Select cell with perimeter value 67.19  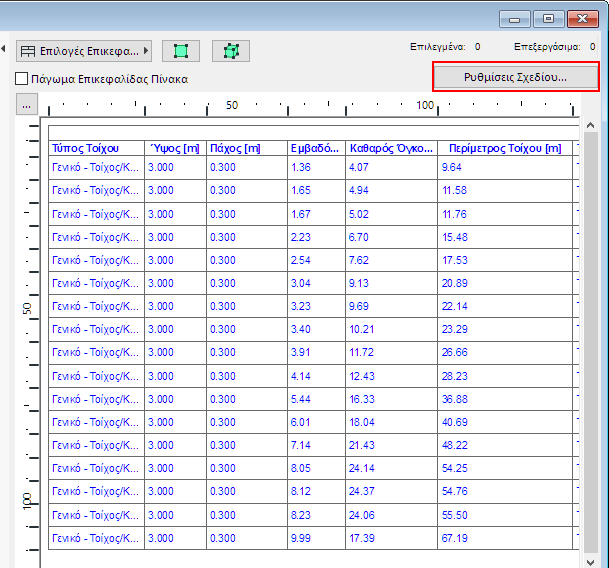point(505,537)
